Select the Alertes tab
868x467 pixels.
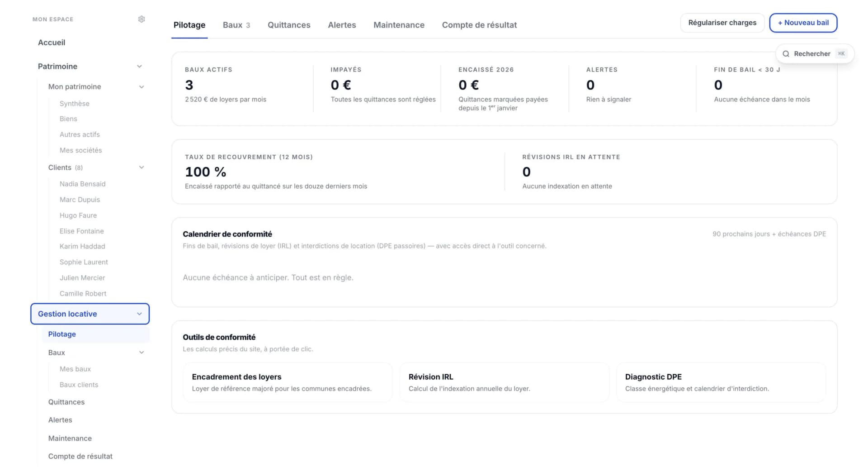(x=342, y=25)
